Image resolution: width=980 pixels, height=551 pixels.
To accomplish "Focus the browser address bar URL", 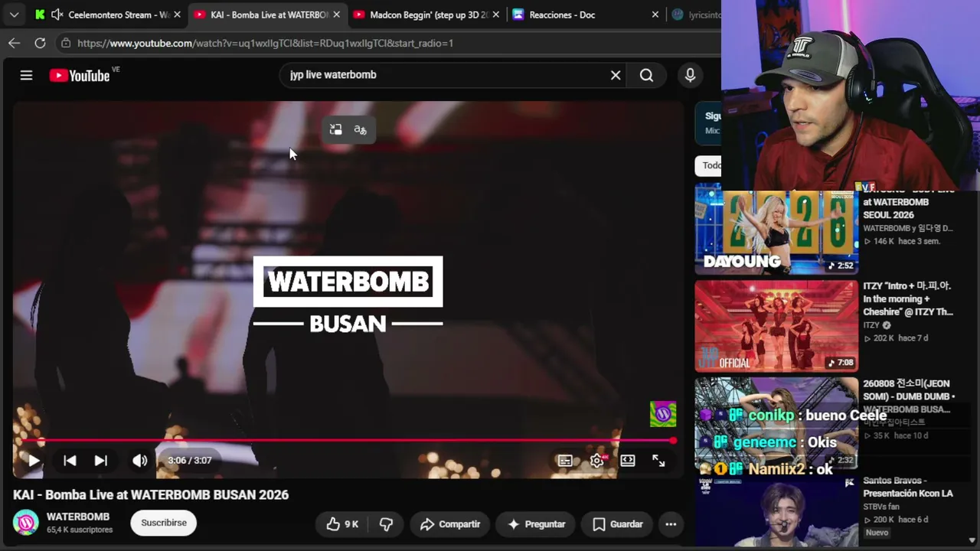I will click(265, 43).
